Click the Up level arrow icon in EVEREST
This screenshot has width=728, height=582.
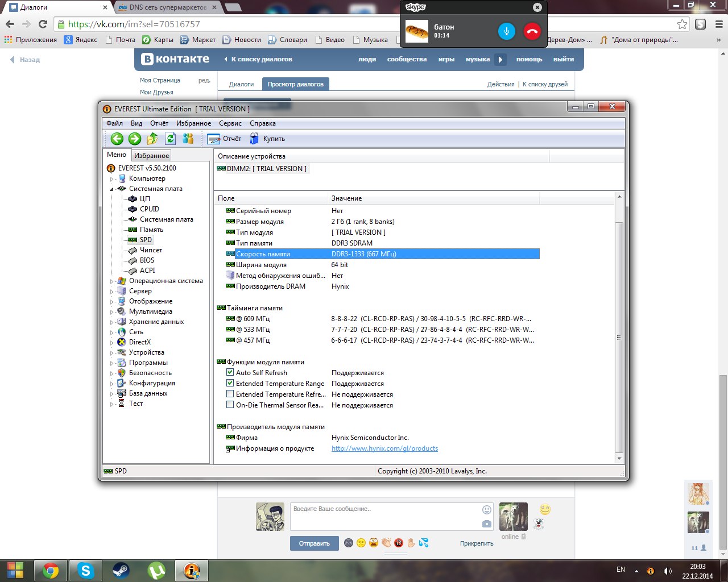click(x=152, y=139)
